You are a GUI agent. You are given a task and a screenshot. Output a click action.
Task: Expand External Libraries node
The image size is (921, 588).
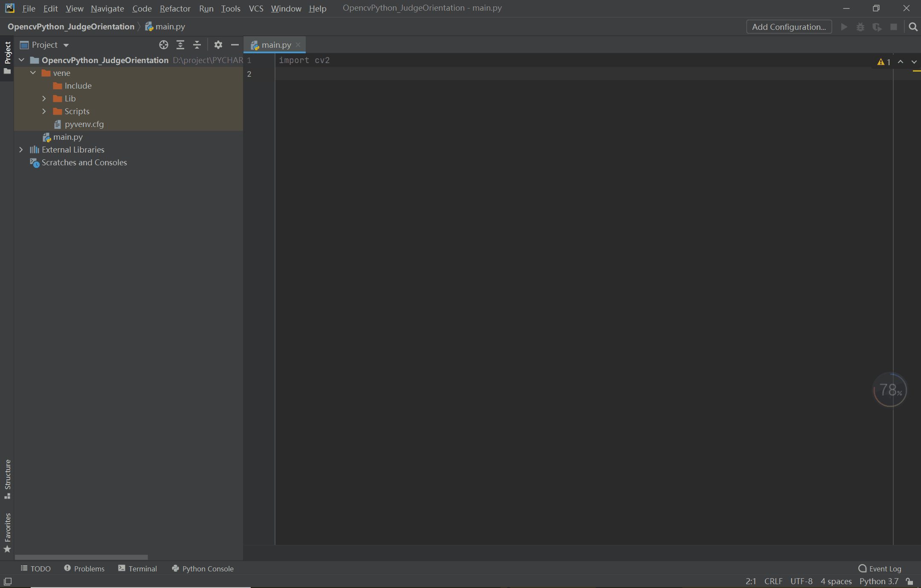point(21,150)
